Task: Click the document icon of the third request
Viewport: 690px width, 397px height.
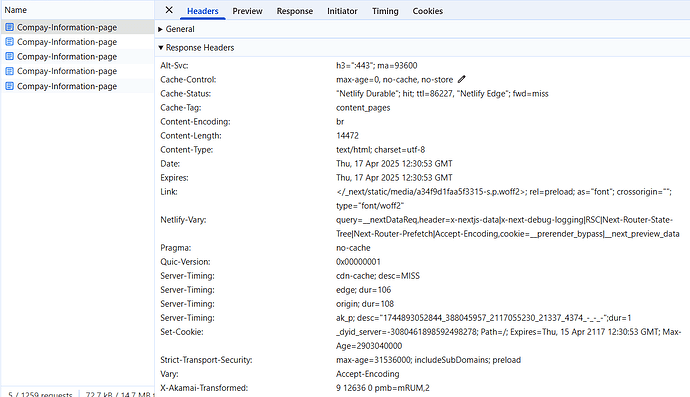Action: (x=9, y=56)
